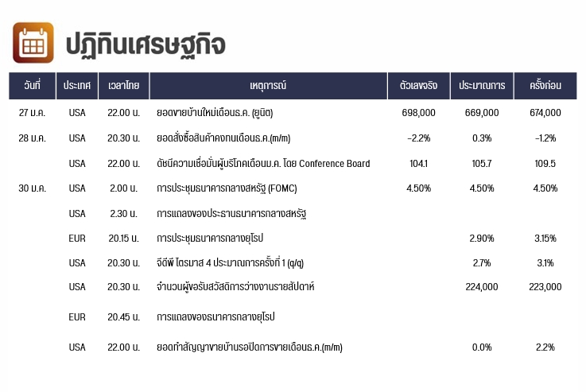Image resolution: width=586 pixels, height=392 pixels.
Task: Open the จีดีพี ไตรมาส 4 event
Action: point(231,263)
